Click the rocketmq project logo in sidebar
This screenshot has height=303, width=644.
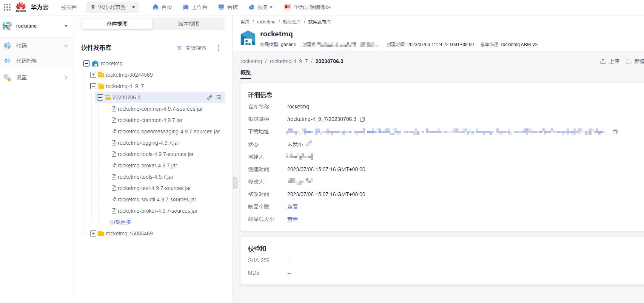click(x=7, y=26)
